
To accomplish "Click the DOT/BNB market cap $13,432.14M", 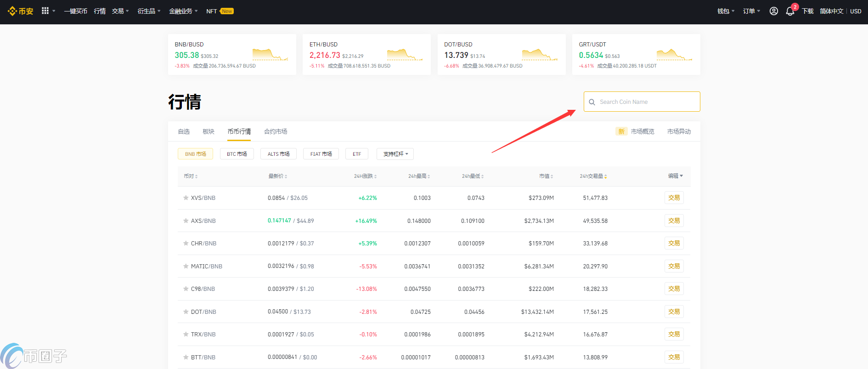I will 537,312.
